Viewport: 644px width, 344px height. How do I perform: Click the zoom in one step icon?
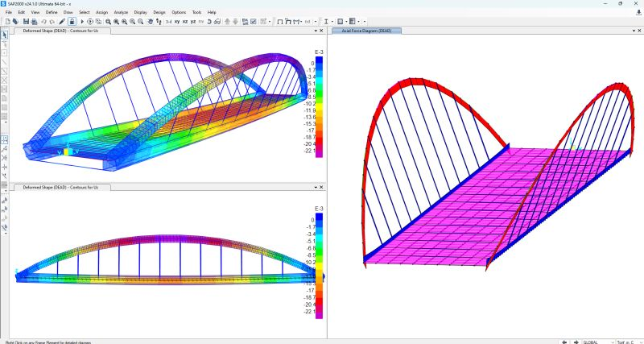(x=133, y=22)
